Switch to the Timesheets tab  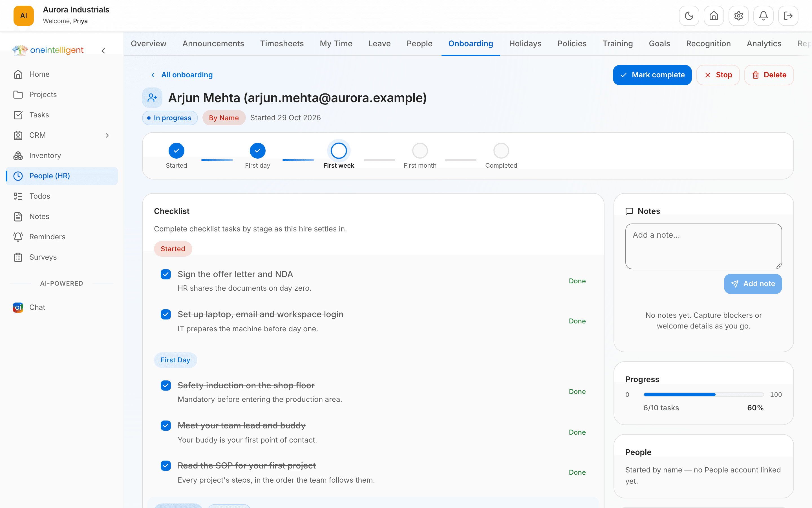coord(282,44)
